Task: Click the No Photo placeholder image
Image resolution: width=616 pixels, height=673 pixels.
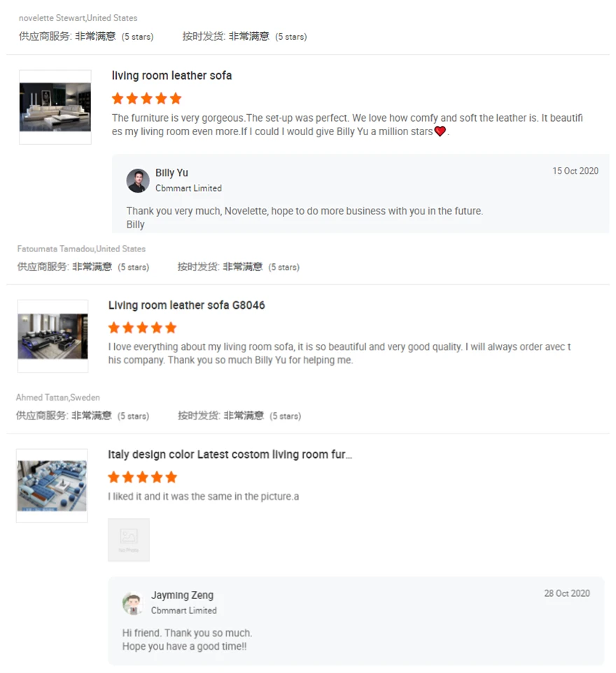Action: pyautogui.click(x=129, y=540)
